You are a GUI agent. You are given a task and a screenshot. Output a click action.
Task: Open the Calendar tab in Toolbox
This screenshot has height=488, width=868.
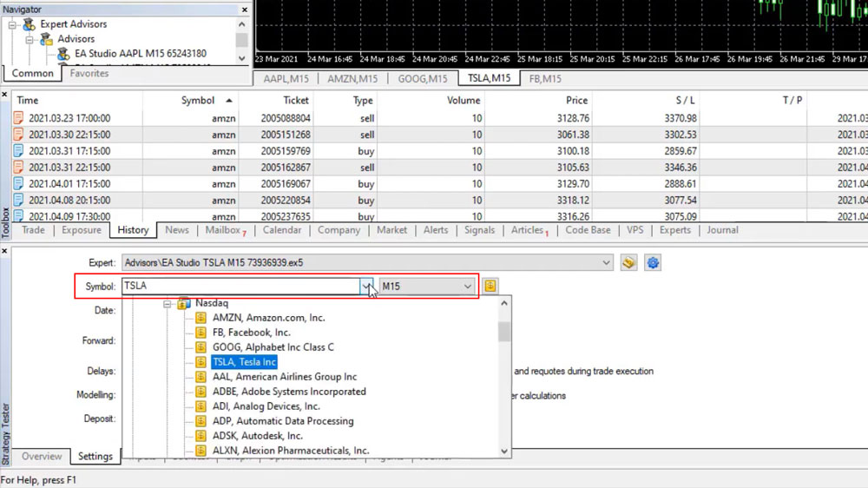[282, 230]
